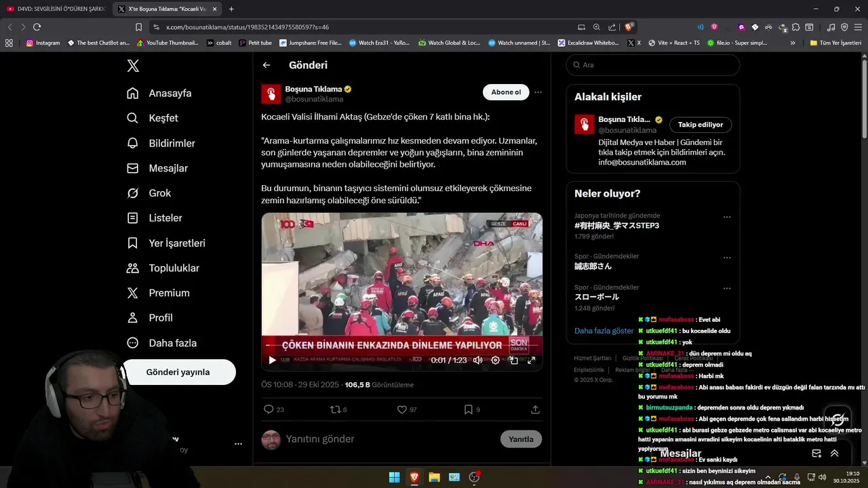Screen dimensions: 868x488
Task: Open Grok from sidebar
Action: (x=149, y=193)
